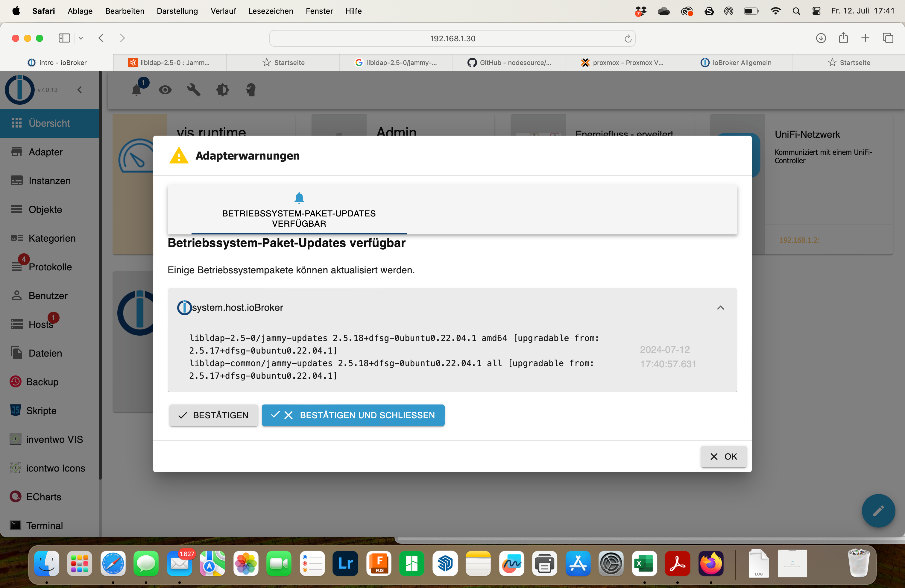
Task: Open Safari sidebar dropdown arrow
Action: 81,38
